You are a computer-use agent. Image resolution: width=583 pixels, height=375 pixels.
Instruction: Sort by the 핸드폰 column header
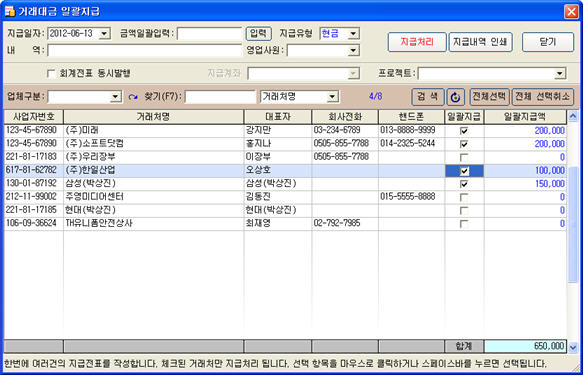(412, 117)
